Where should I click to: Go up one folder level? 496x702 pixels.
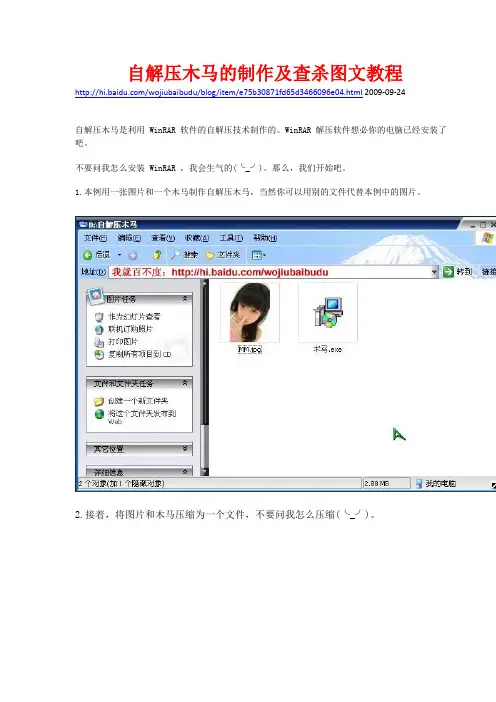coord(157,255)
